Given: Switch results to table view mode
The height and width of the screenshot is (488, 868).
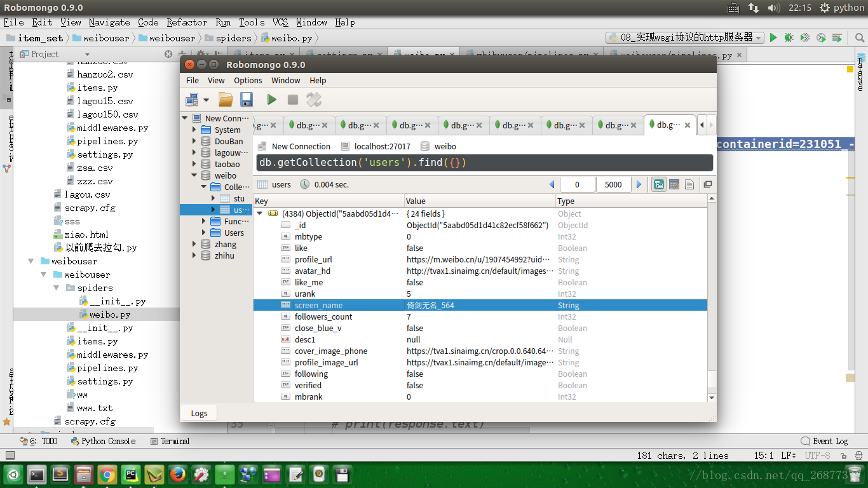Looking at the screenshot, I should pyautogui.click(x=674, y=184).
